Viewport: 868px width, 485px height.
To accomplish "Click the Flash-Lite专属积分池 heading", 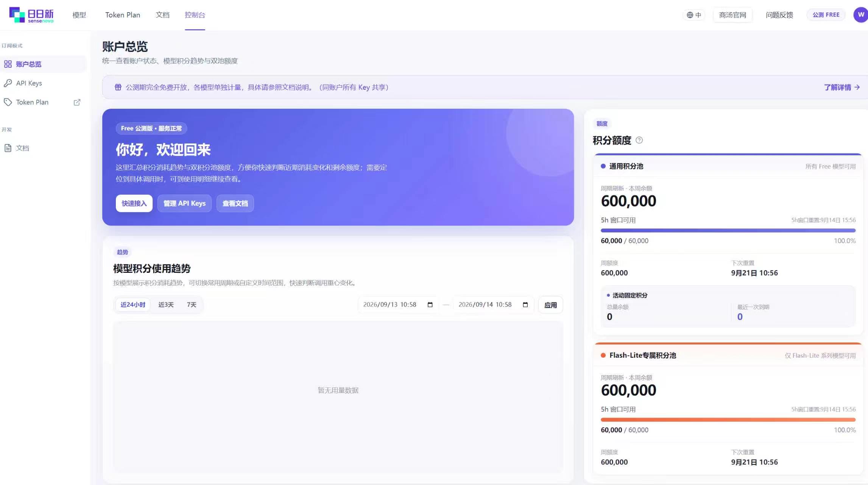I will pos(643,355).
